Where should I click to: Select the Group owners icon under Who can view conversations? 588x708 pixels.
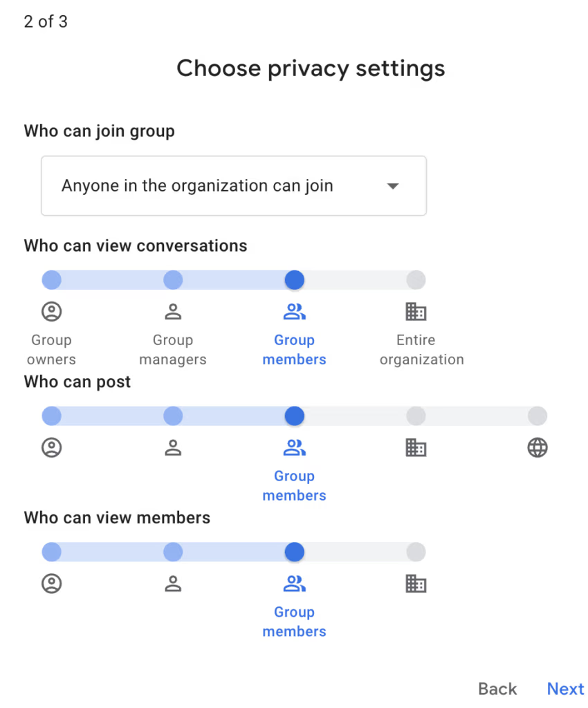[51, 311]
